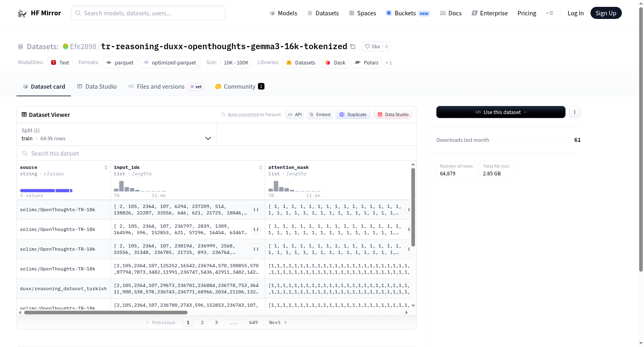Select the Text modality tag
The height and width of the screenshot is (347, 644).
click(x=60, y=62)
